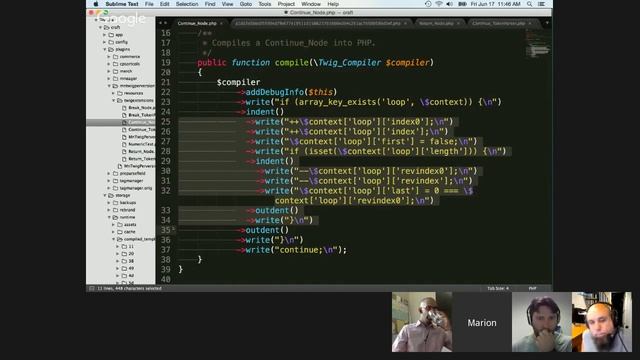Change the PHP syntax selector in status bar
640x360 pixels.
tap(533, 288)
